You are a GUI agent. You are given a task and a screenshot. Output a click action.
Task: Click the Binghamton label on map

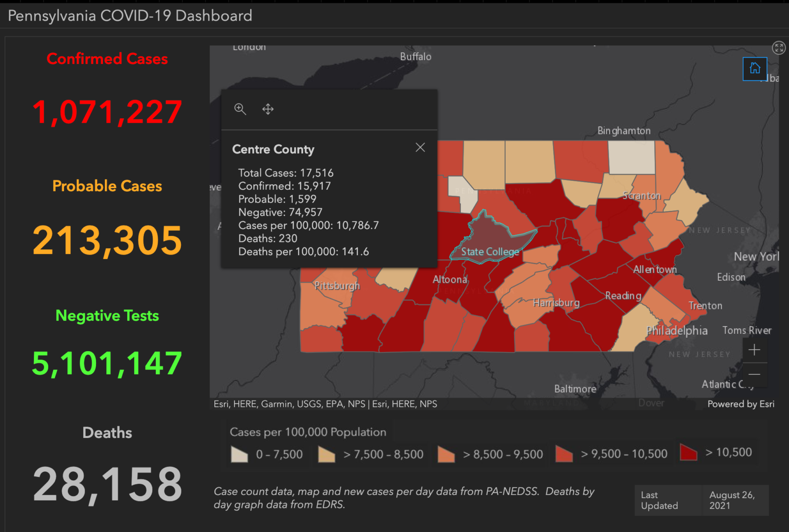[x=624, y=131]
